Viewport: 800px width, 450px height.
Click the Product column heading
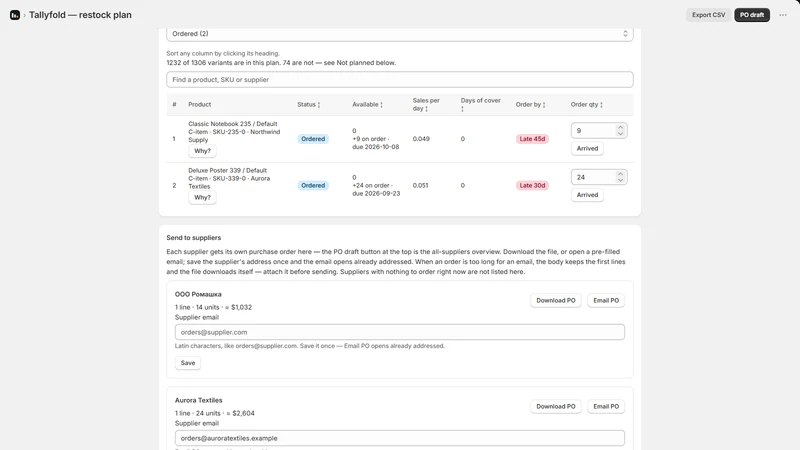tap(199, 105)
